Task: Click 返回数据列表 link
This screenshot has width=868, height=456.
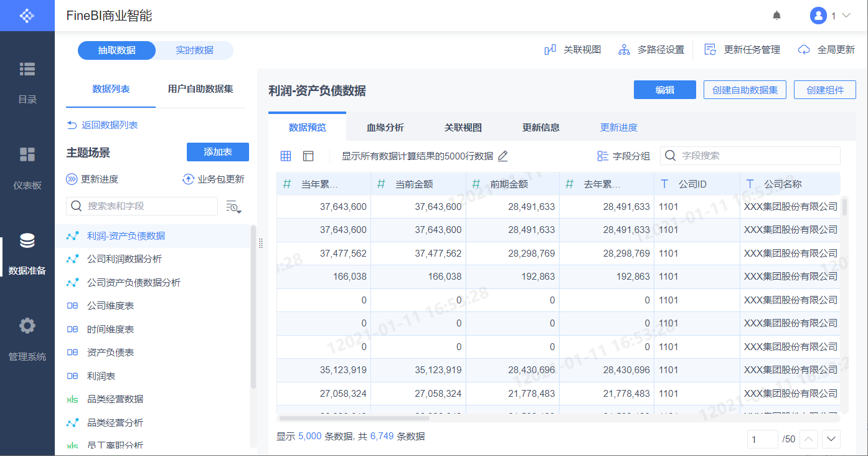Action: point(103,125)
